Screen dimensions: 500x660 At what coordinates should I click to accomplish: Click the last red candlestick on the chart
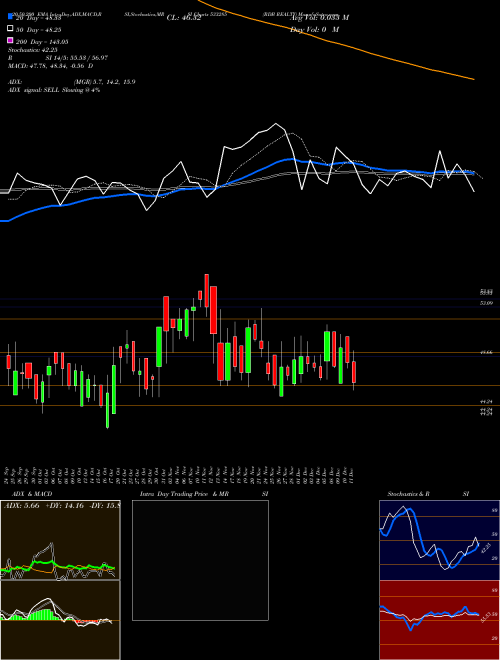click(x=354, y=372)
